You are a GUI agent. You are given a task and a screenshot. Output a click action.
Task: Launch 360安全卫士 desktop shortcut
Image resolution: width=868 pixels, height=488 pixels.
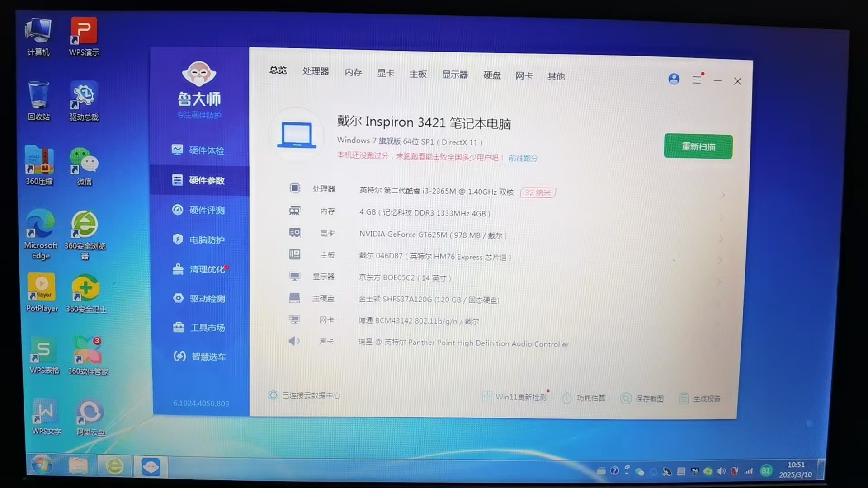[x=86, y=294]
